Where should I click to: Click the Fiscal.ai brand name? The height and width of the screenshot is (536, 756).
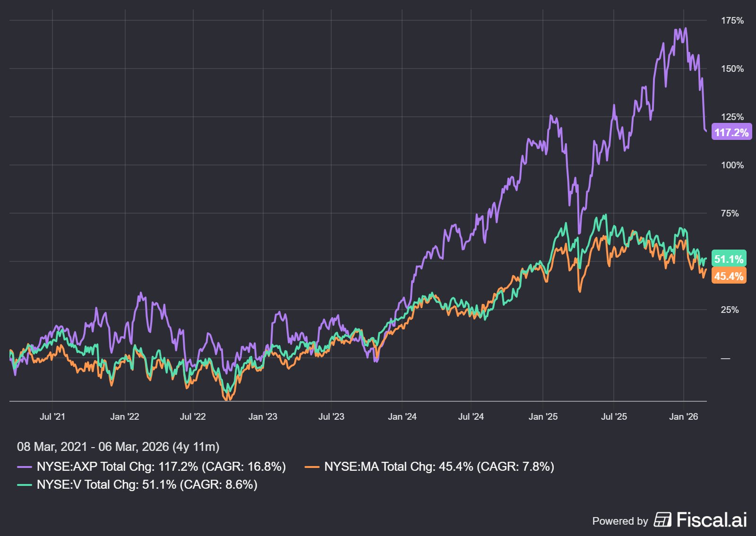pyautogui.click(x=712, y=519)
